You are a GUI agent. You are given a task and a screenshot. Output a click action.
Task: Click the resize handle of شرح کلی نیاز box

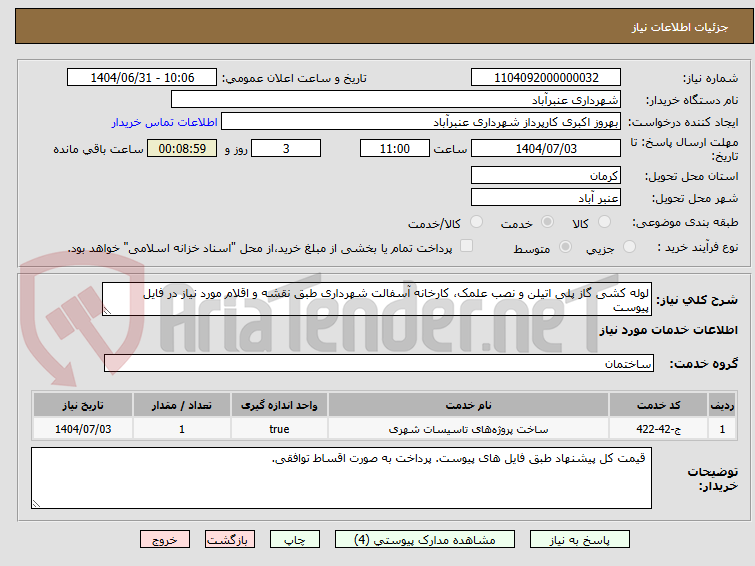pos(107,311)
